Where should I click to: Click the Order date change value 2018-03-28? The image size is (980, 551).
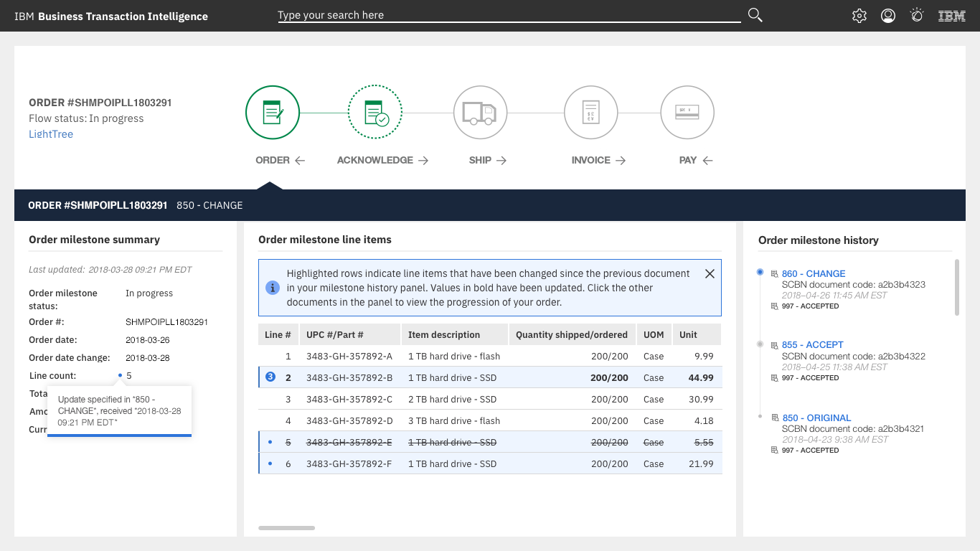(148, 358)
